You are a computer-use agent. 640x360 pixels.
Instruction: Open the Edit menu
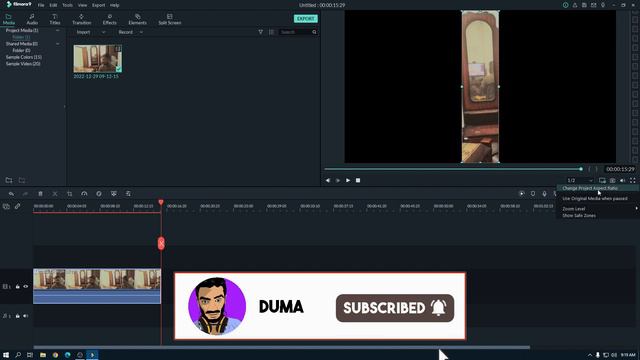click(53, 5)
